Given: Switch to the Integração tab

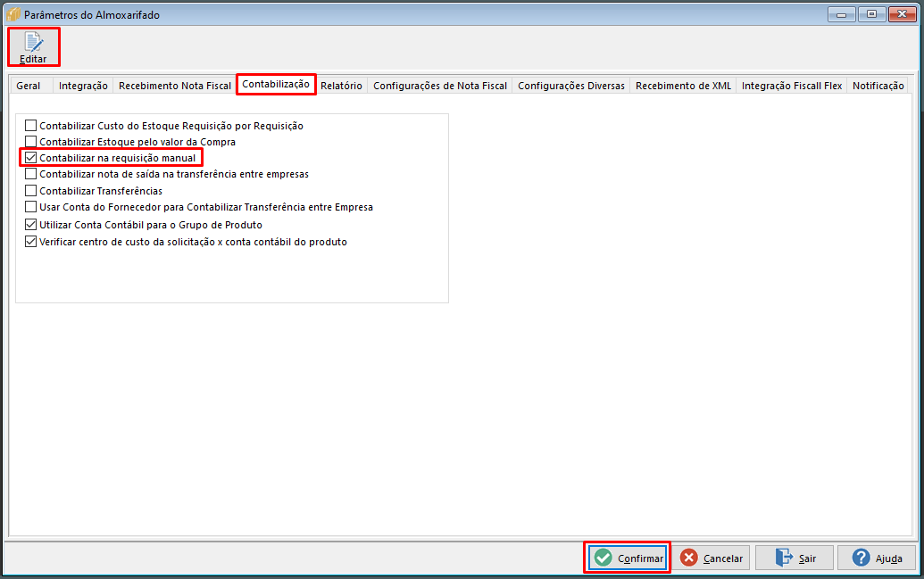Looking at the screenshot, I should click(83, 86).
